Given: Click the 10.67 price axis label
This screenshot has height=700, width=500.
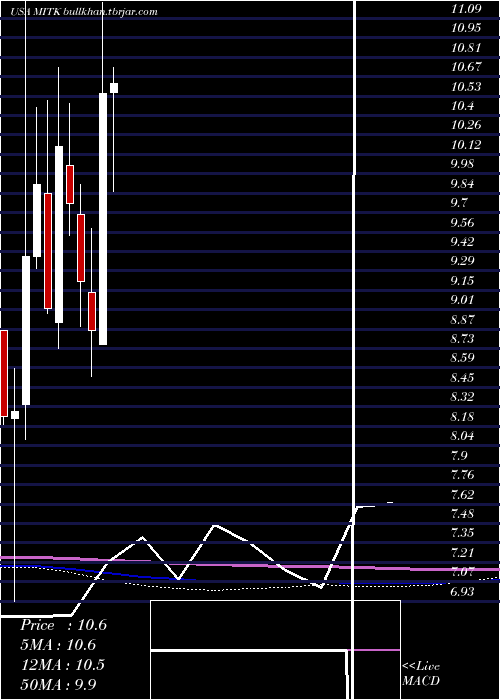Looking at the screenshot, I should coord(466,67).
